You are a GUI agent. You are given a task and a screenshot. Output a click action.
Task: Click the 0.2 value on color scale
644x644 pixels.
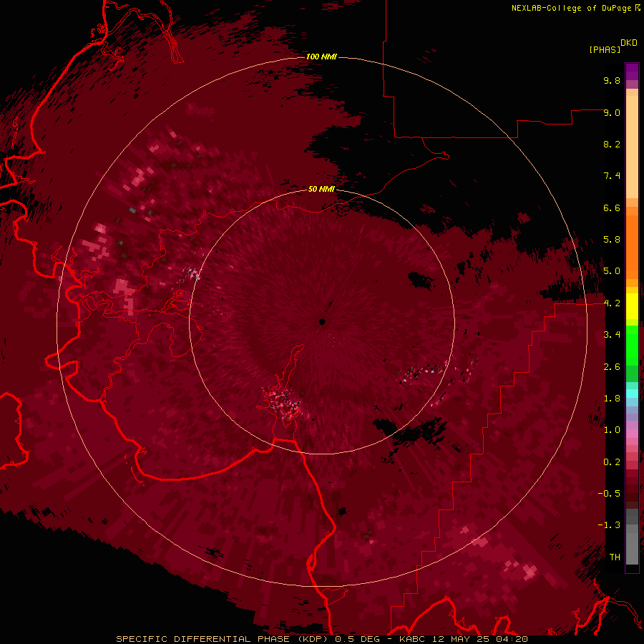[612, 462]
